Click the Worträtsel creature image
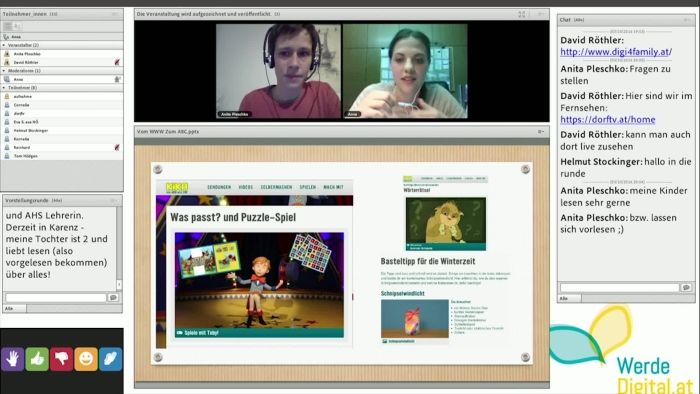 tap(446, 224)
